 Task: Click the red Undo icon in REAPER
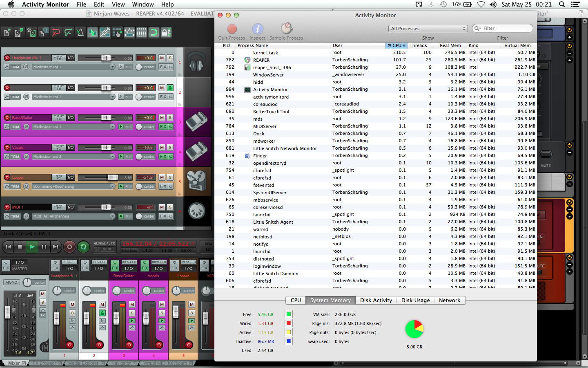(56, 32)
